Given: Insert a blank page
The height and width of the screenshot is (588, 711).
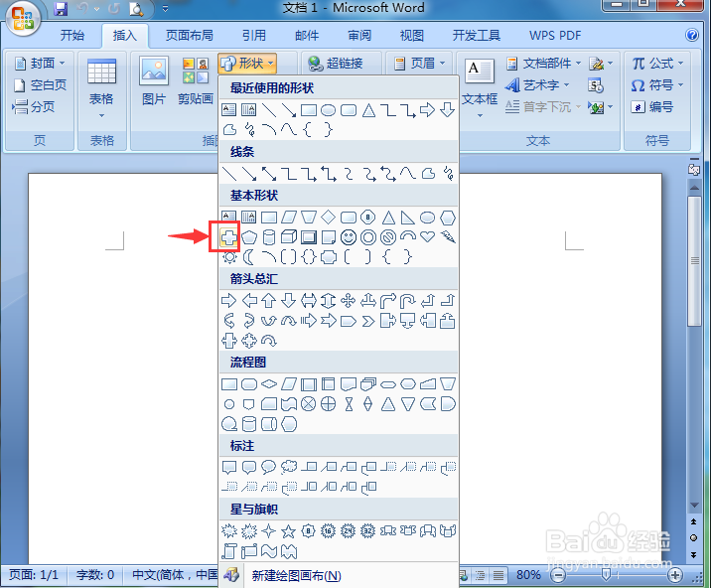Looking at the screenshot, I should pos(40,84).
